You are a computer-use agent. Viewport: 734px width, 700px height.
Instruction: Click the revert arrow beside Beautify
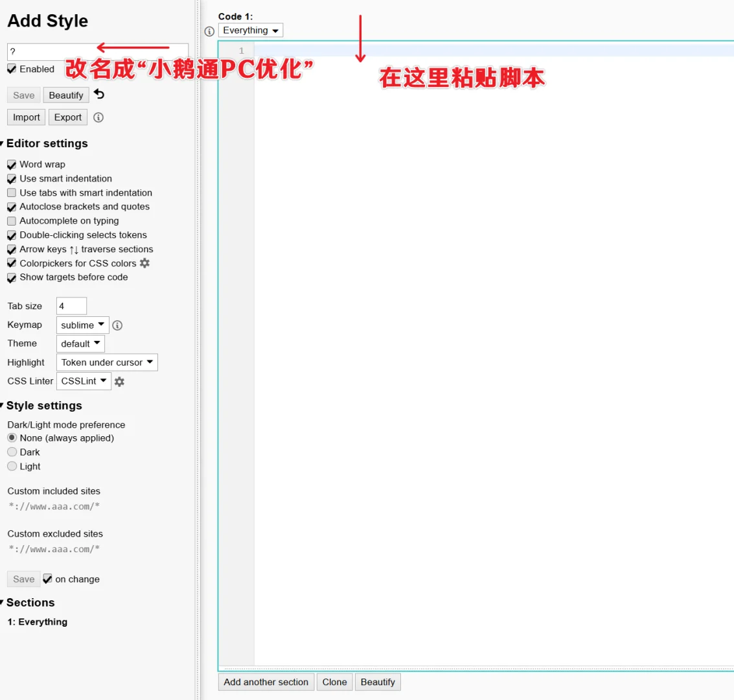tap(98, 94)
